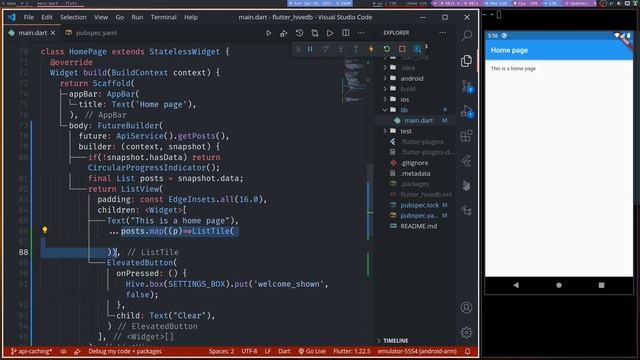Click the debug-run icon in editor title bar
This screenshot has height=360, width=640.
(x=284, y=33)
